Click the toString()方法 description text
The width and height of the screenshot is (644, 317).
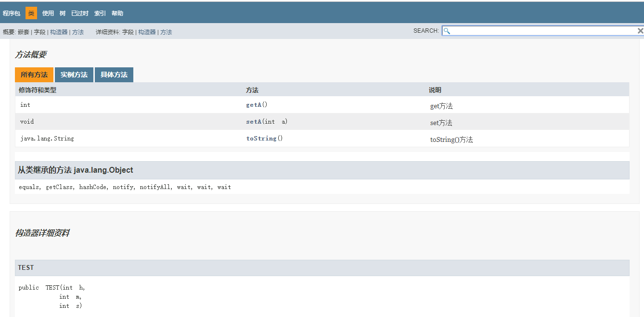451,139
